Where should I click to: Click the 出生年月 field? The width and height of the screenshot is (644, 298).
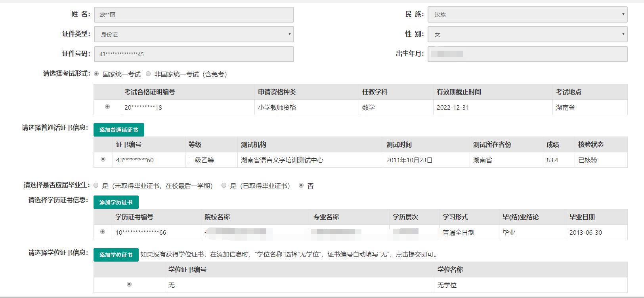pos(527,54)
